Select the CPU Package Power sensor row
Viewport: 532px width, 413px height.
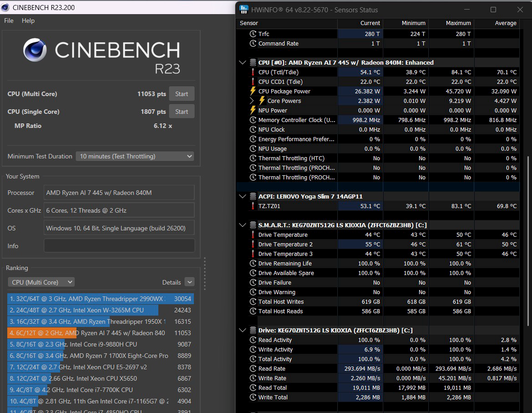378,91
